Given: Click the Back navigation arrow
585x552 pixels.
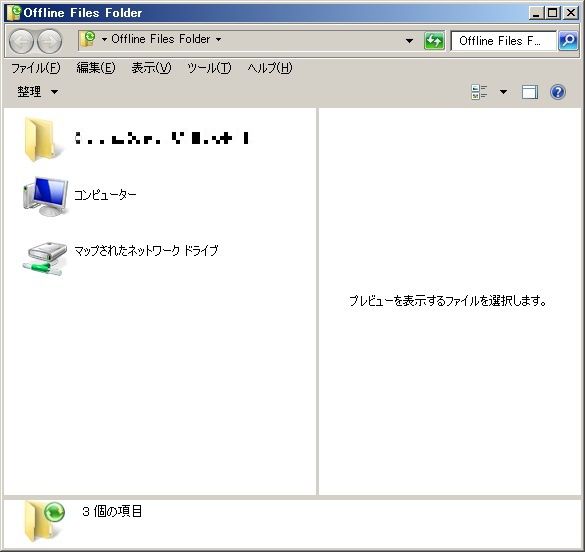Looking at the screenshot, I should click(21, 41).
